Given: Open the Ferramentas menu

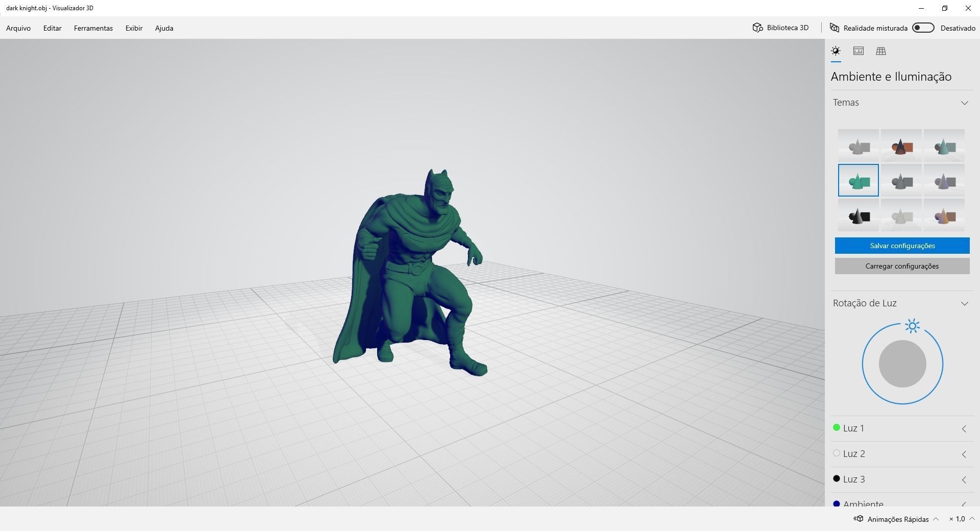Looking at the screenshot, I should click(x=93, y=28).
